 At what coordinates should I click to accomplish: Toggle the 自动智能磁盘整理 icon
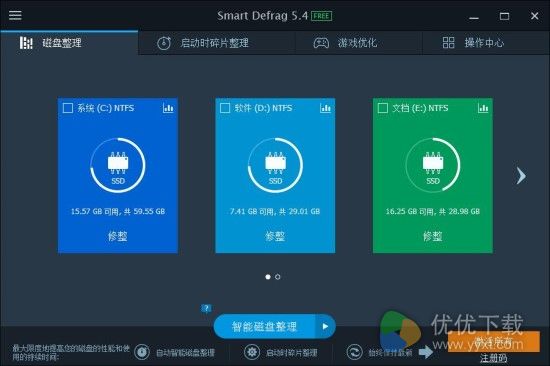pyautogui.click(x=142, y=352)
